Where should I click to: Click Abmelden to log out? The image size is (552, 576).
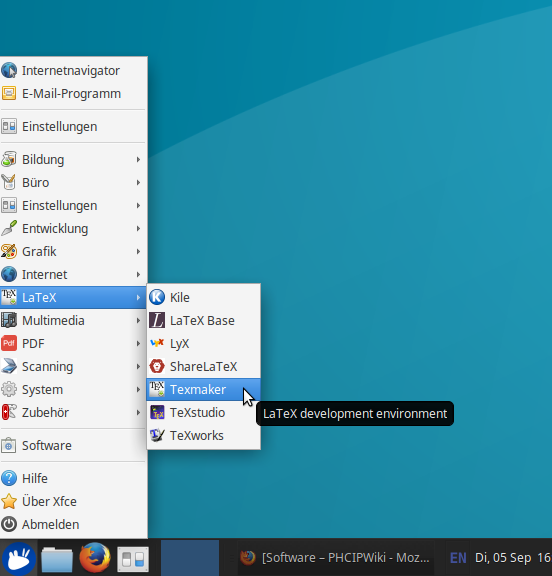click(73, 524)
